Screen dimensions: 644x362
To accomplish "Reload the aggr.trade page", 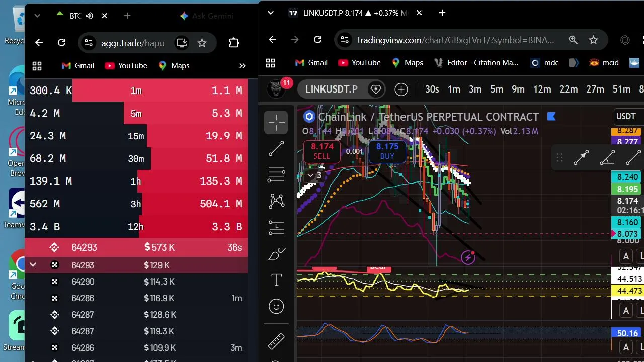I will tap(62, 43).
